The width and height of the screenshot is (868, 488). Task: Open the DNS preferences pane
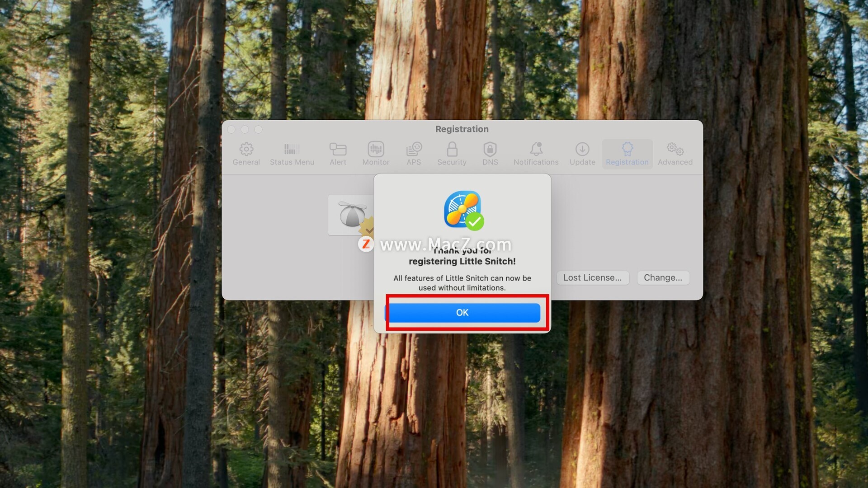pyautogui.click(x=490, y=154)
